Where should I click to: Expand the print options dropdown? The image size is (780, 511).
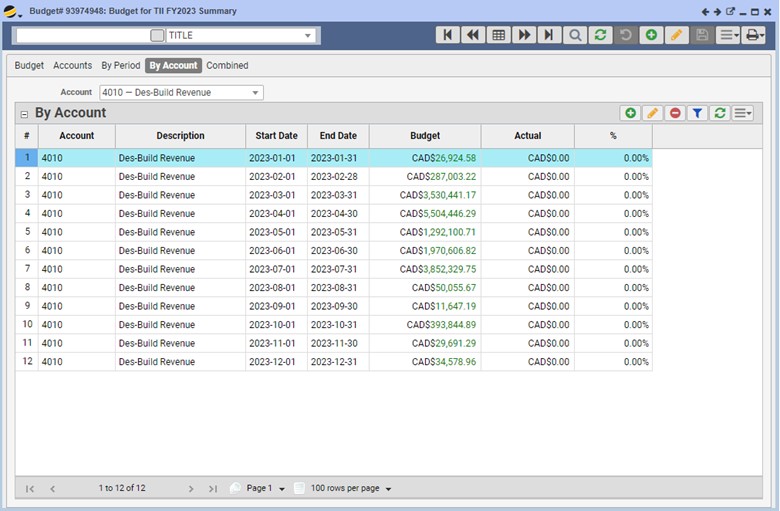(755, 35)
